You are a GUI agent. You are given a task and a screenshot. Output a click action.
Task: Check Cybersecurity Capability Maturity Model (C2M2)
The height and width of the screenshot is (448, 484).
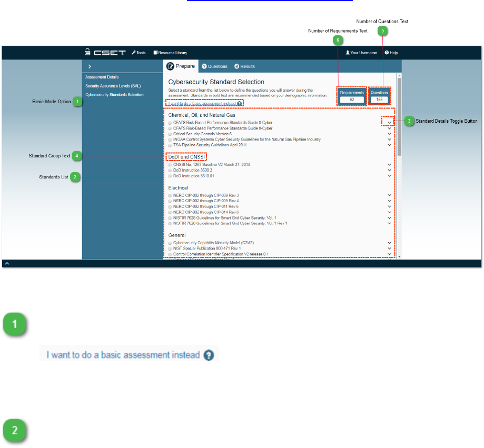pos(170,243)
